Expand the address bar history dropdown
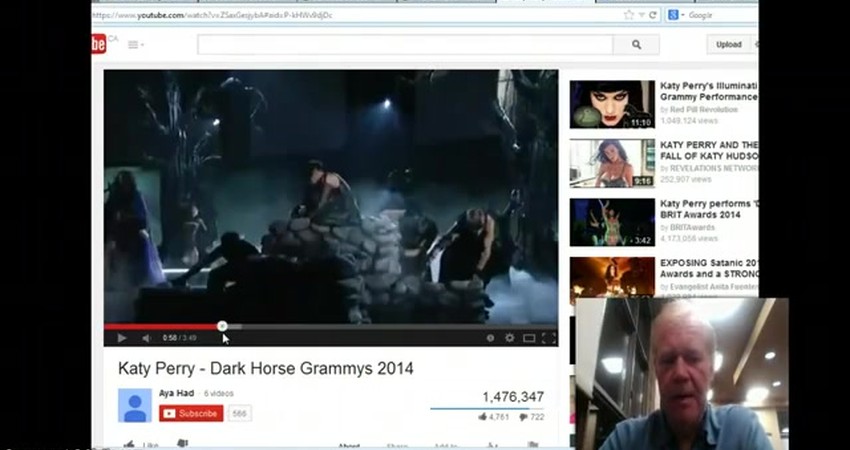This screenshot has width=850, height=450. point(641,15)
